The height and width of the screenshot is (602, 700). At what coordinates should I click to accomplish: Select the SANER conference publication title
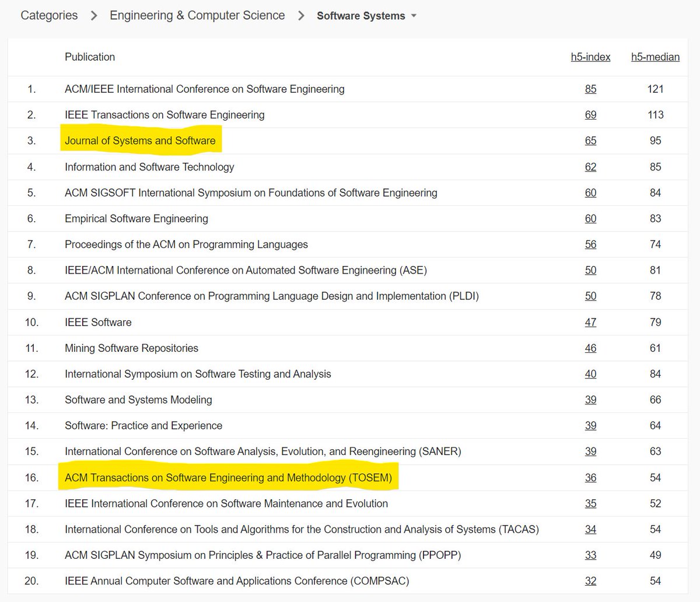click(263, 452)
